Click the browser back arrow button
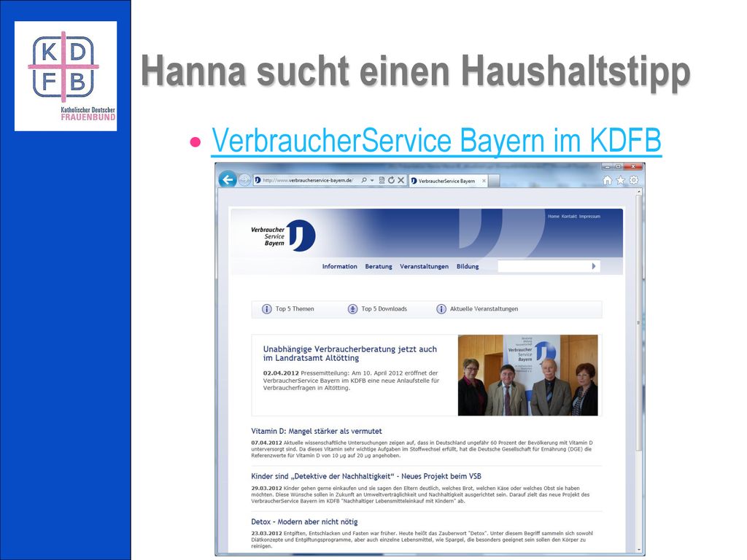The width and height of the screenshot is (747, 560). point(228,179)
